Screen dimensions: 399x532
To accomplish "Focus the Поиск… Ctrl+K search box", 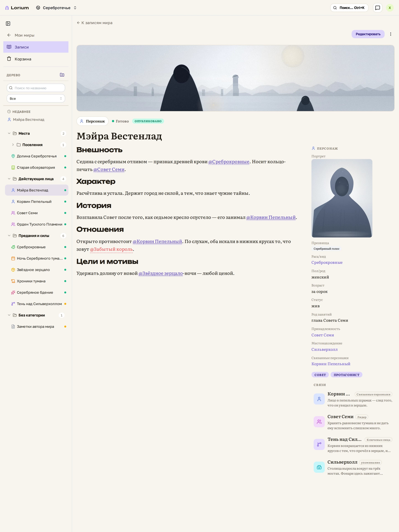I will coord(349,8).
